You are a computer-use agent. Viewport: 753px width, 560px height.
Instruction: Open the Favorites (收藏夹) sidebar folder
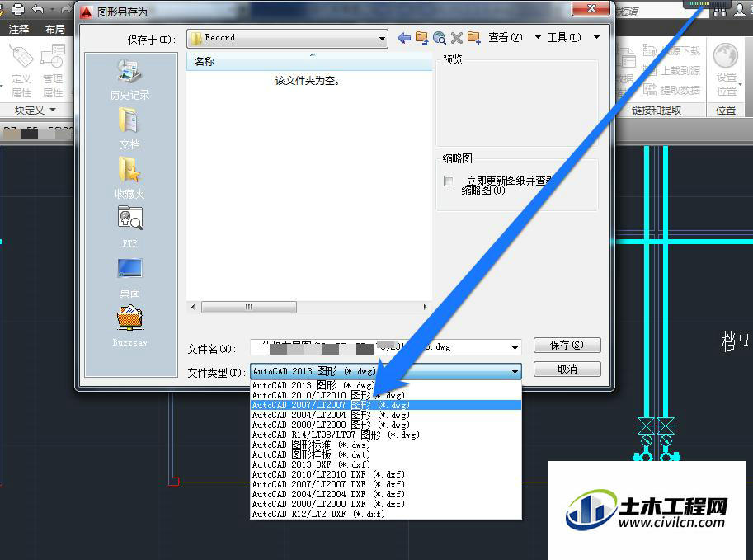[129, 177]
